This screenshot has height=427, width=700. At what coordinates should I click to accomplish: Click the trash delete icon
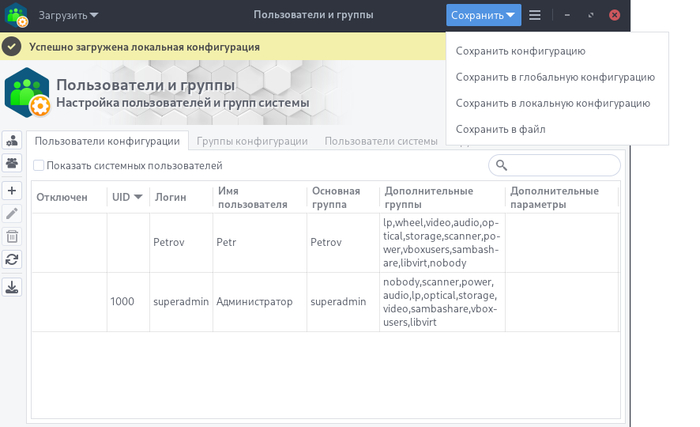13,236
